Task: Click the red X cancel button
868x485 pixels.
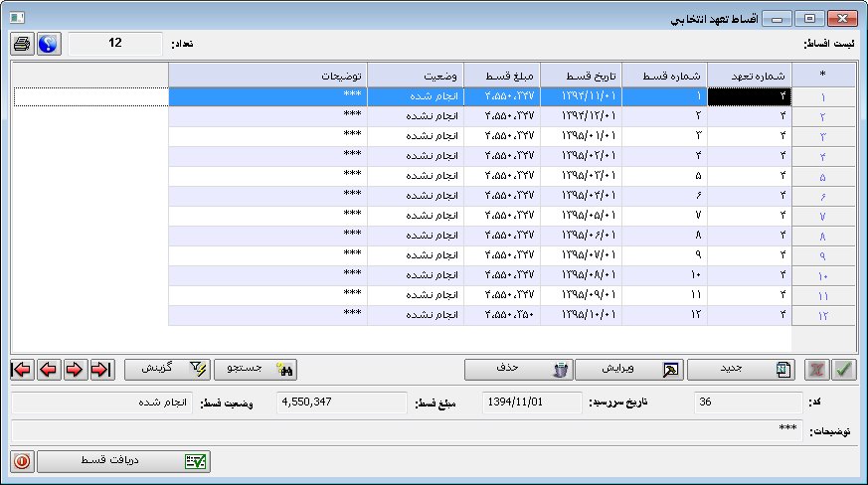Action: [817, 369]
